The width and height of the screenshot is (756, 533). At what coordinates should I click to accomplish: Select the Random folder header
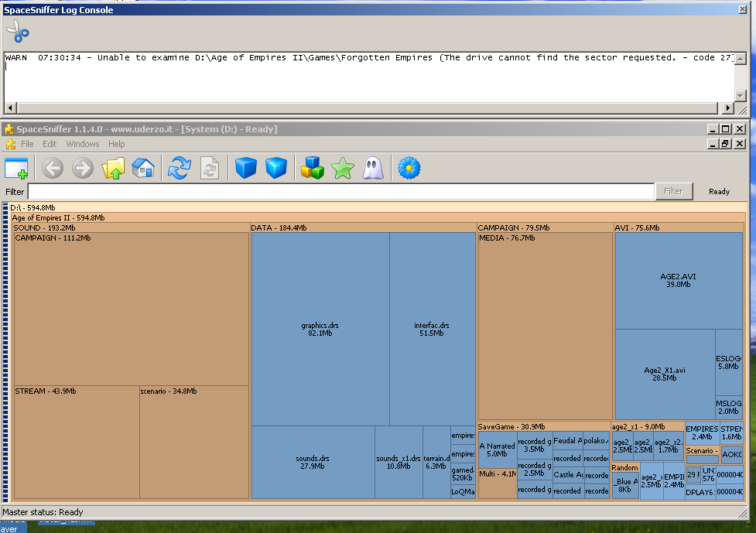pyautogui.click(x=625, y=468)
